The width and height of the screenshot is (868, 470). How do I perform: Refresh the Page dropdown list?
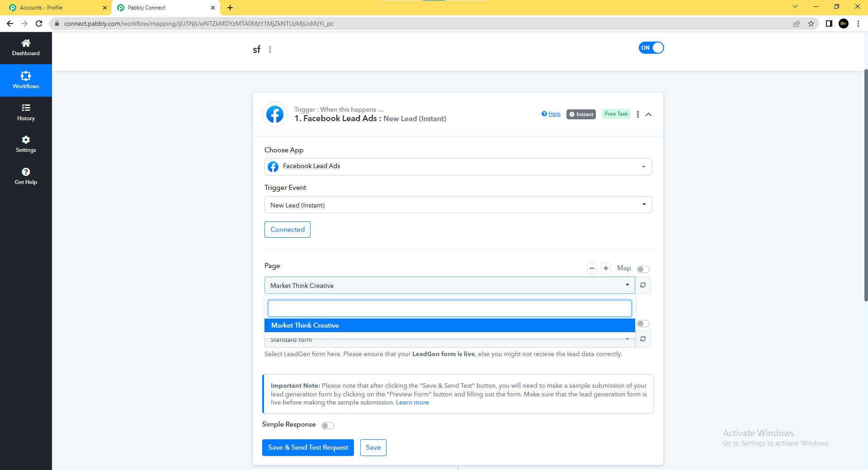pos(643,285)
